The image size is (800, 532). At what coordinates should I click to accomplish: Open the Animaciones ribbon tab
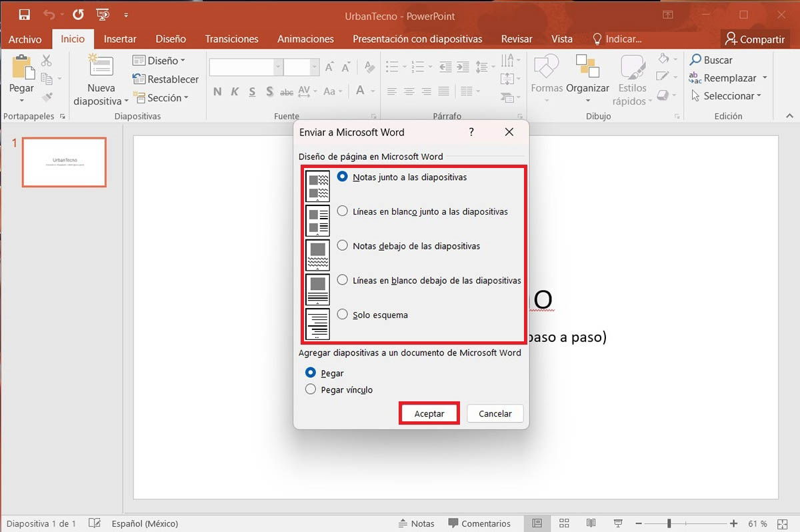click(305, 39)
